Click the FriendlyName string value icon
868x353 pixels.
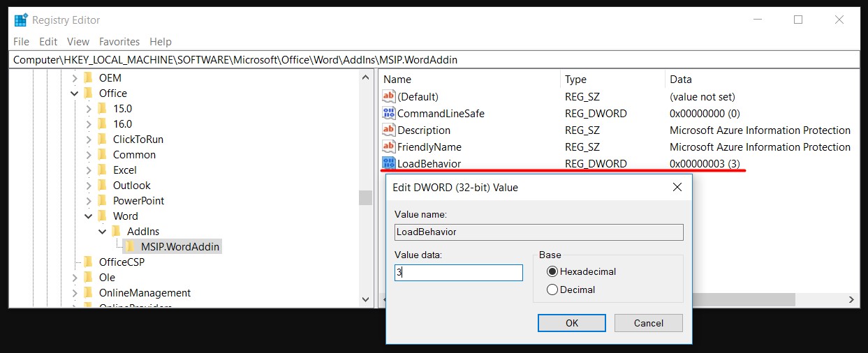pyautogui.click(x=389, y=147)
